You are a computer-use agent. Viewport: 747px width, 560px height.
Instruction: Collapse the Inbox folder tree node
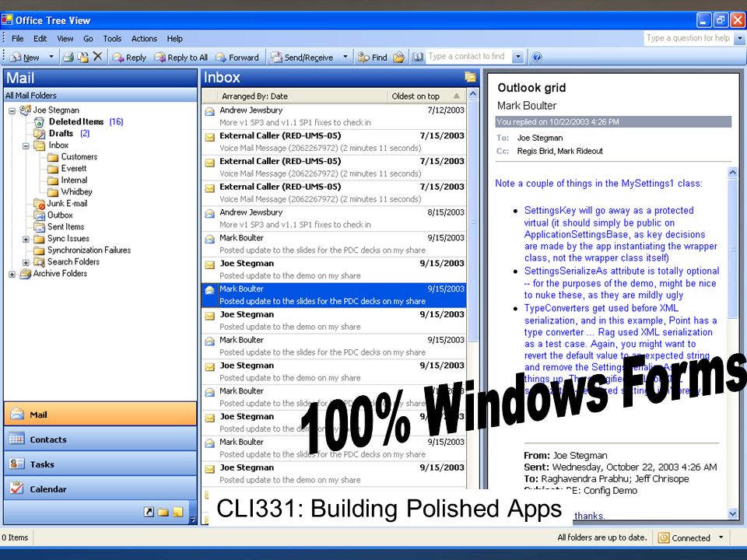click(26, 145)
